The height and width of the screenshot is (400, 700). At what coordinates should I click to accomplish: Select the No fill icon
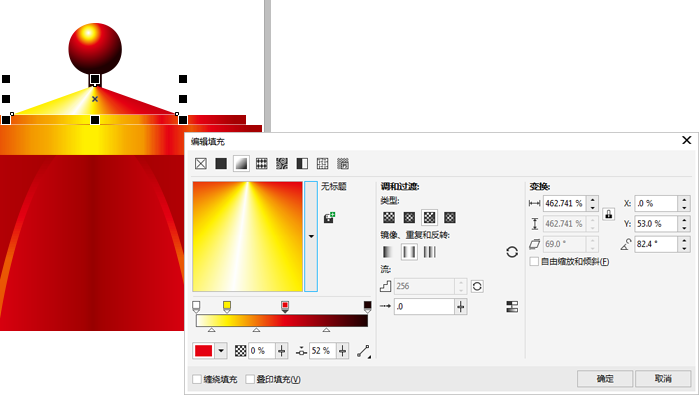(201, 164)
